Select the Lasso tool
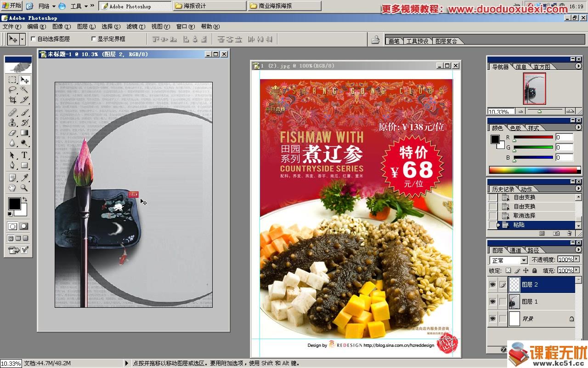The width and height of the screenshot is (588, 368). (x=12, y=90)
